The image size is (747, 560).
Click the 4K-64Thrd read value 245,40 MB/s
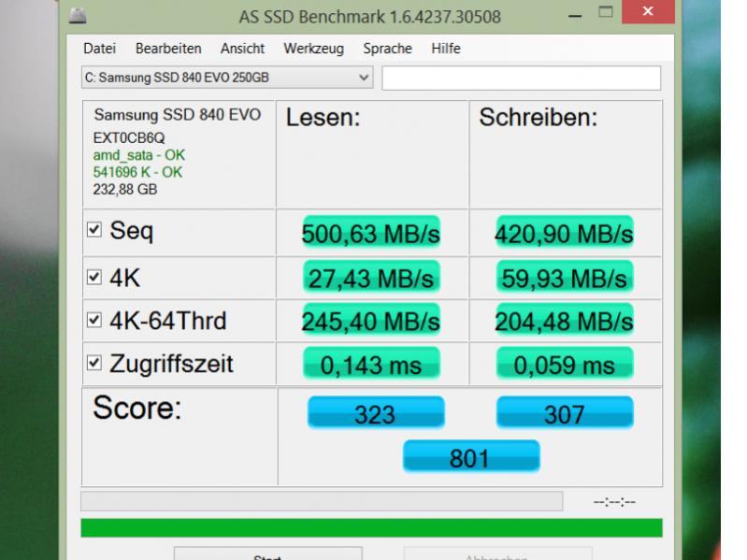tap(371, 320)
